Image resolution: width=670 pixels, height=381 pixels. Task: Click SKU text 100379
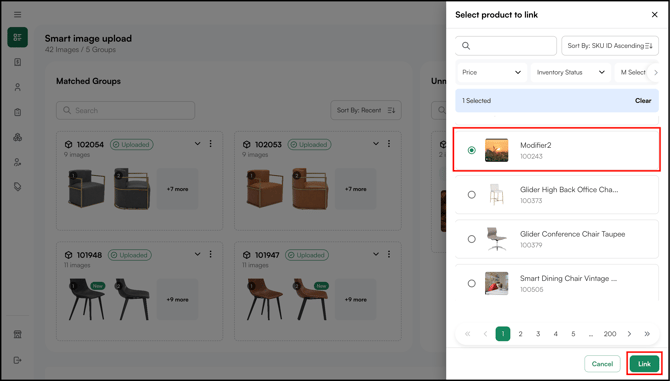click(531, 245)
